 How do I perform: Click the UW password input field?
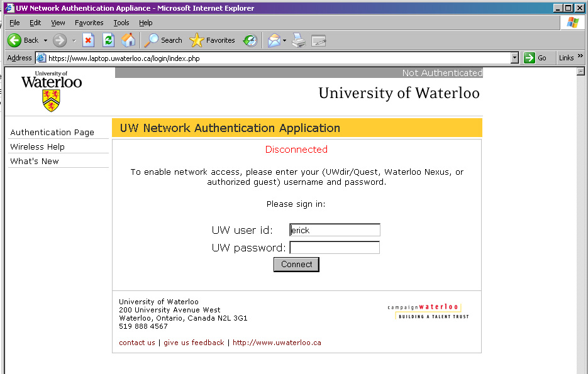click(x=335, y=248)
